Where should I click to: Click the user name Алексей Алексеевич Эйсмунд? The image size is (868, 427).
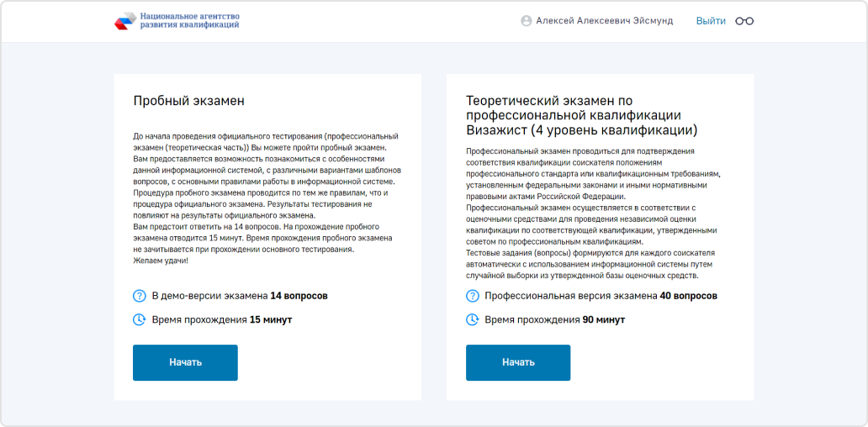click(605, 21)
